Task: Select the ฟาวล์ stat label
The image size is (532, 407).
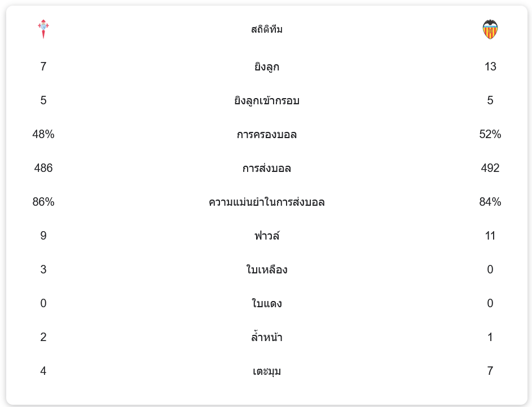Action: [266, 236]
